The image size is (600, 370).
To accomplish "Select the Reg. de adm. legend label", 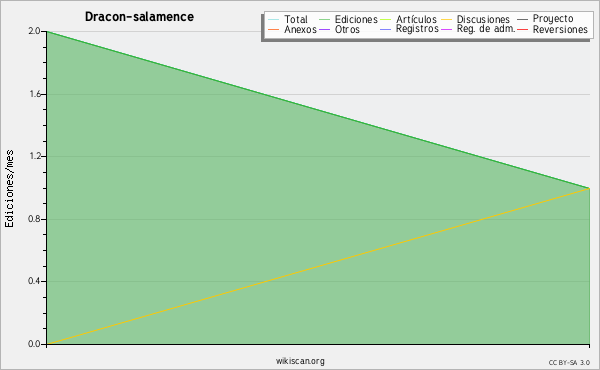I will click(486, 29).
